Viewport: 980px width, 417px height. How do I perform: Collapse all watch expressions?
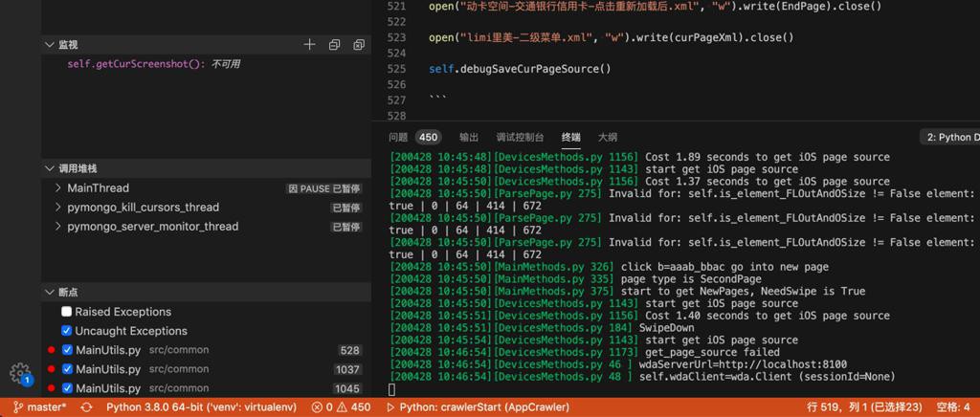click(x=334, y=44)
